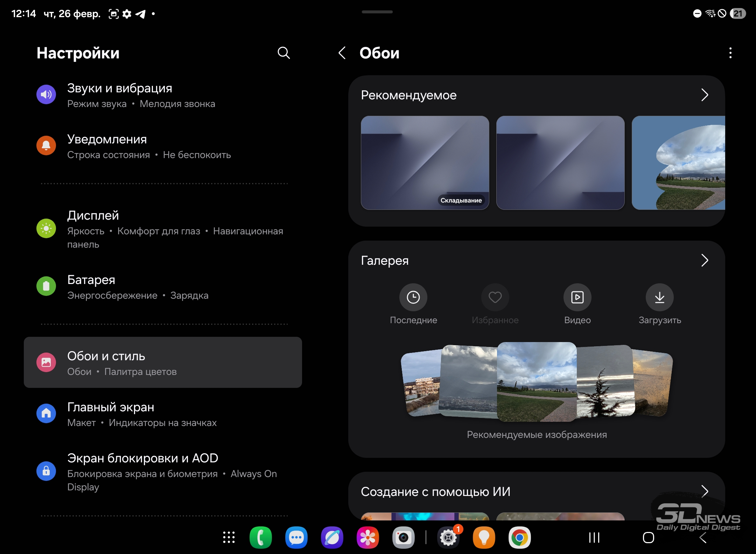Launch the Camera app from the dock

(403, 538)
